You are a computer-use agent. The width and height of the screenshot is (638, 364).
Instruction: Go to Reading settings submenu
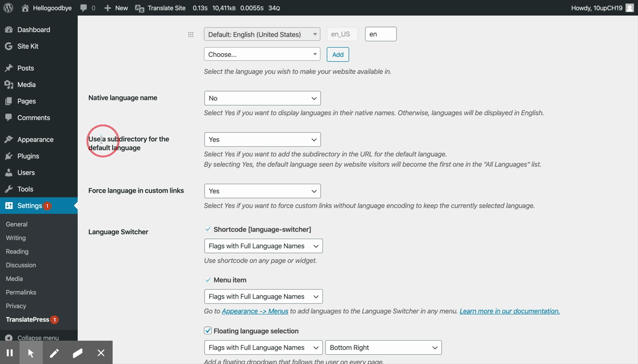tap(17, 251)
